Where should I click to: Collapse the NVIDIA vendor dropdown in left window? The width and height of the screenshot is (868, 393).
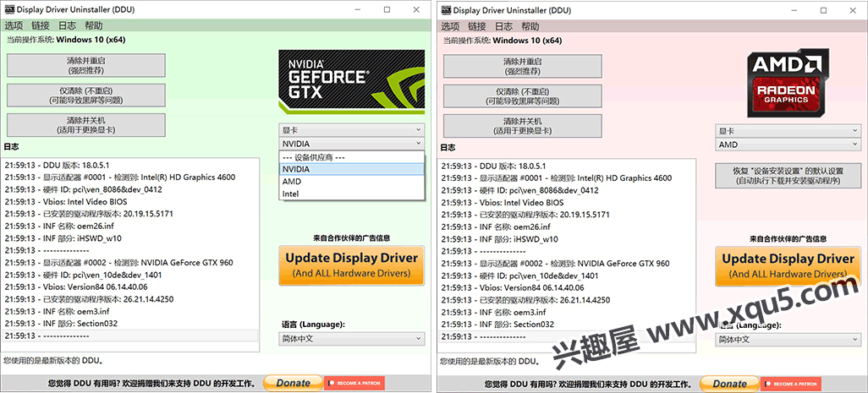click(x=352, y=144)
